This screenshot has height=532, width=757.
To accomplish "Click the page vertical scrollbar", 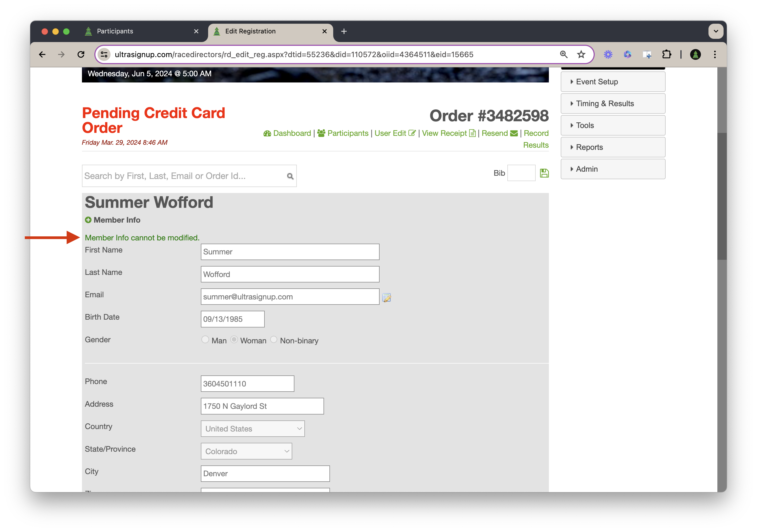I will point(722,196).
